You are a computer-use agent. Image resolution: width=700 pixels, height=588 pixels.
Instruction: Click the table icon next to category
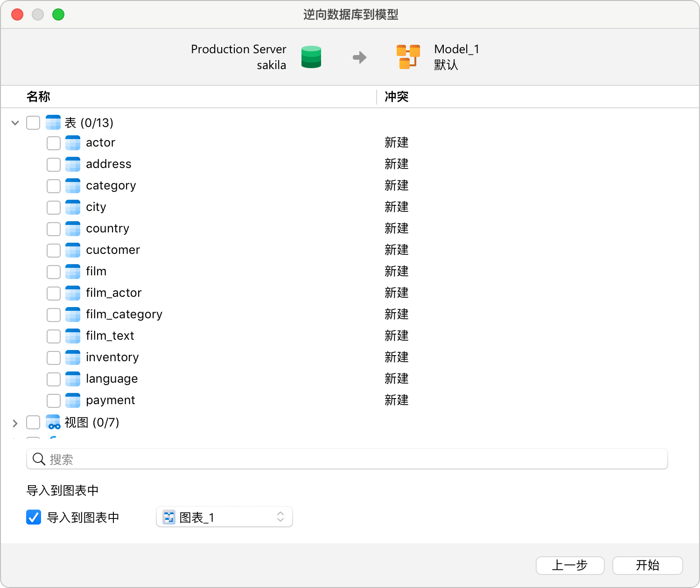pos(73,186)
